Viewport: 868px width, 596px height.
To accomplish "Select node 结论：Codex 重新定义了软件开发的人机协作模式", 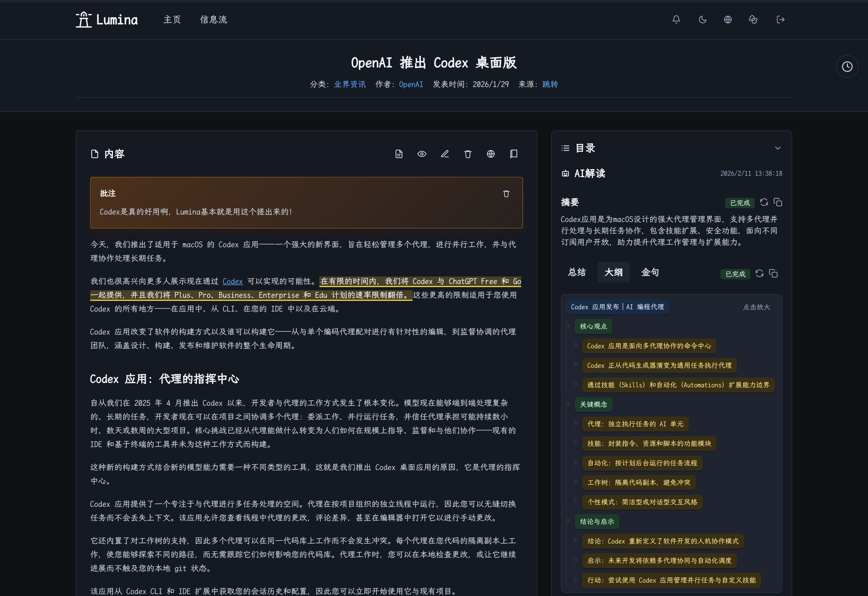I will pos(663,541).
